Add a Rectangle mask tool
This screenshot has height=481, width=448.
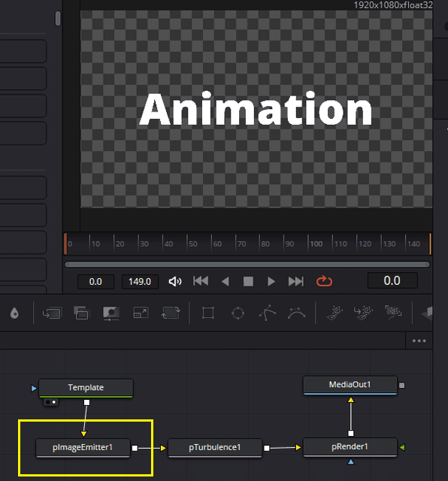pos(208,313)
